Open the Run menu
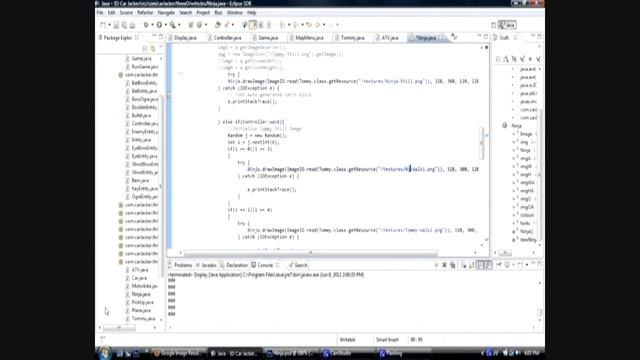This screenshot has width=640, height=360. click(x=218, y=13)
